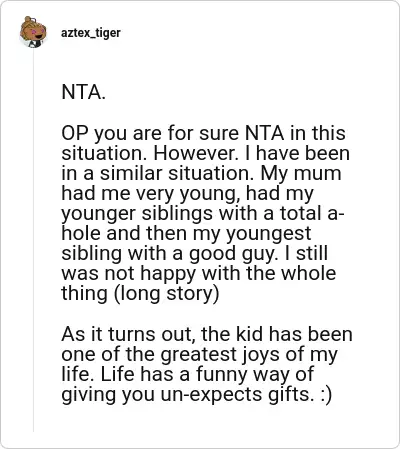Viewport: 400px width, 449px height.
Task: Click the standalone 'NTA.' verdict text
Action: 83,92
